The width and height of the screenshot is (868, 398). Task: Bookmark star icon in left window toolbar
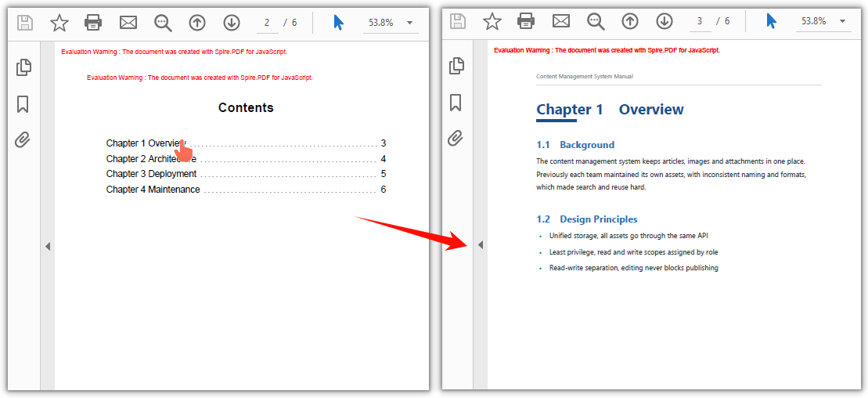point(59,23)
